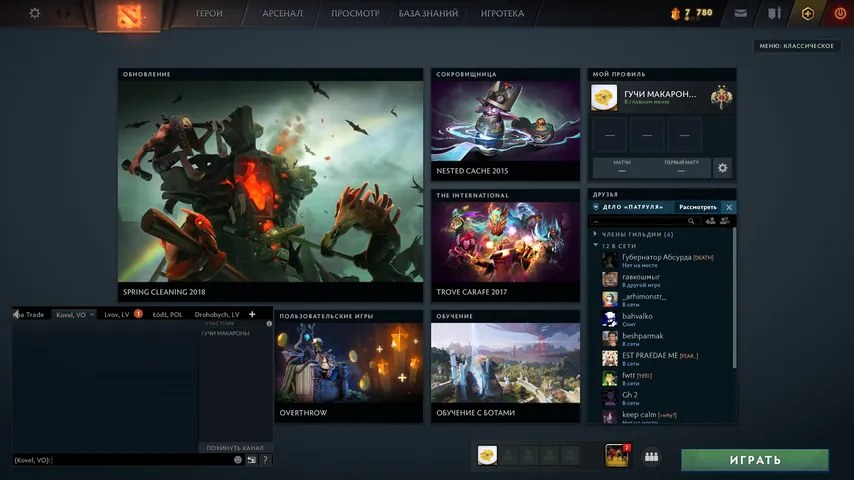Click the friends list scrollbar

tap(734, 299)
